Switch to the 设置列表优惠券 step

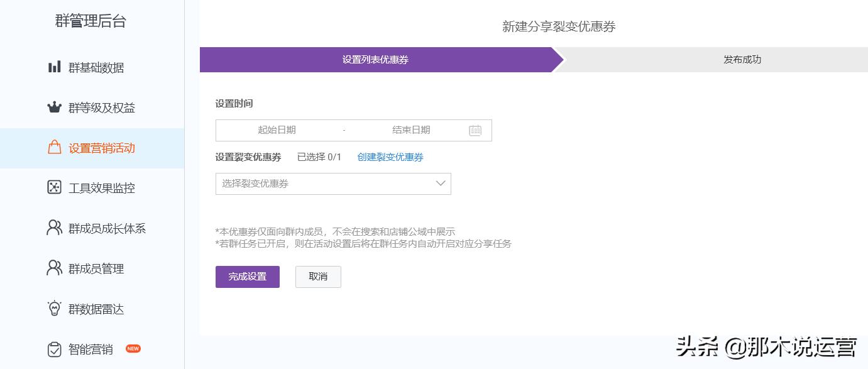coord(375,60)
